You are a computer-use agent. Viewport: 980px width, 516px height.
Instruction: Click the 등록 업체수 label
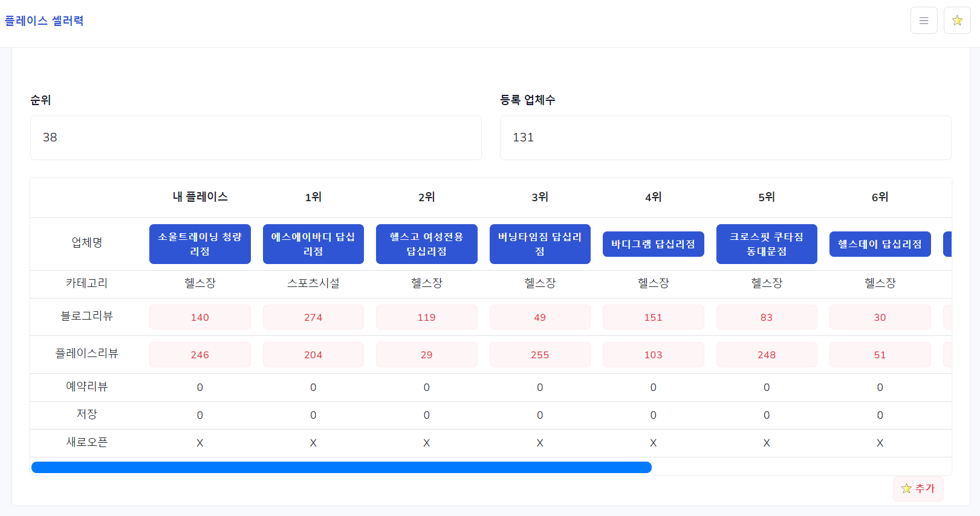click(x=528, y=100)
